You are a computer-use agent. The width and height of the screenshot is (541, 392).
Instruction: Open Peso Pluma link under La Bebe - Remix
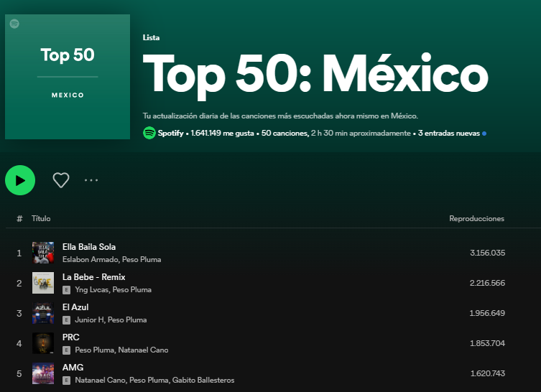click(131, 289)
